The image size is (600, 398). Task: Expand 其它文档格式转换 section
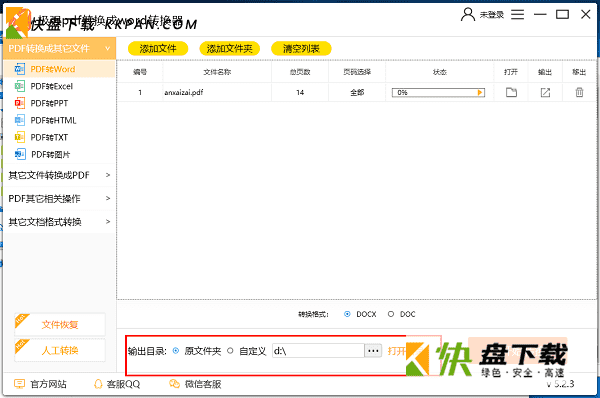pyautogui.click(x=59, y=222)
